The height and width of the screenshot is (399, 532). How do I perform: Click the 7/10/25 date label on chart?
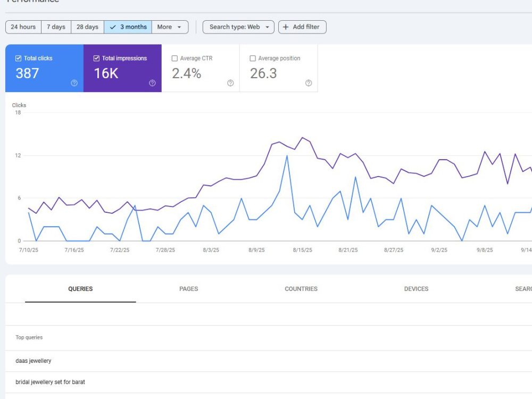tap(29, 250)
